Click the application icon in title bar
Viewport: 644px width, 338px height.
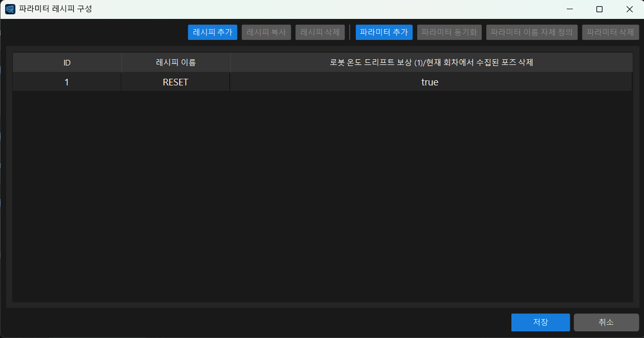[x=10, y=9]
